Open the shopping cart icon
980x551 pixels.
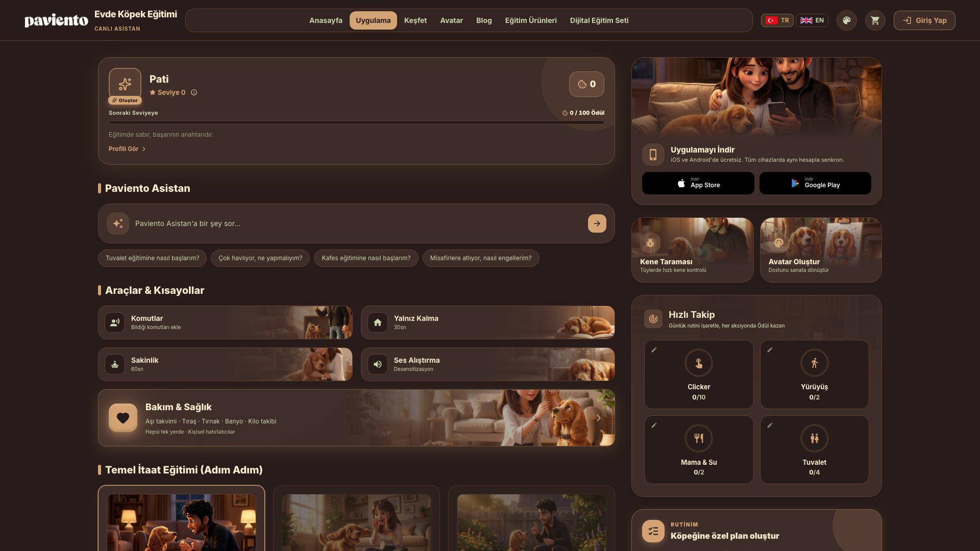[875, 20]
